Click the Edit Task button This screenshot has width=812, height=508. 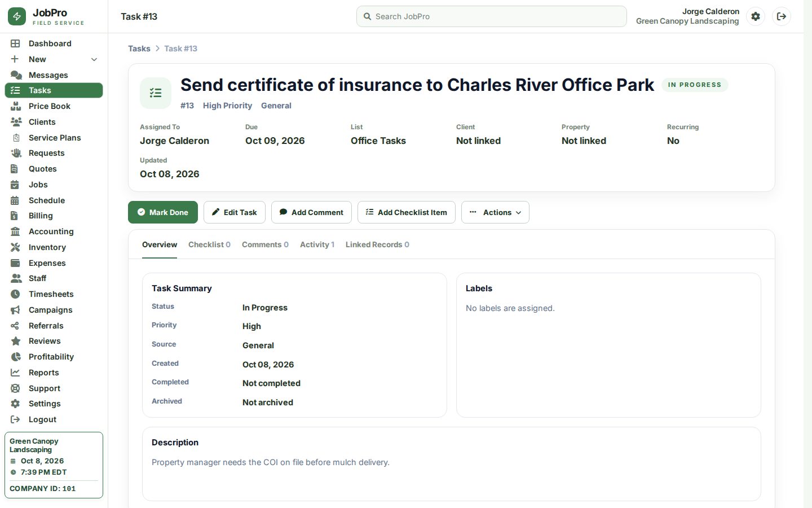pyautogui.click(x=234, y=212)
